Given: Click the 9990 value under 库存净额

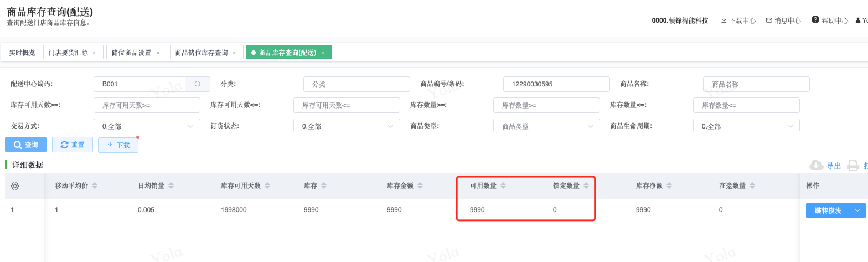Looking at the screenshot, I should pyautogui.click(x=643, y=210).
